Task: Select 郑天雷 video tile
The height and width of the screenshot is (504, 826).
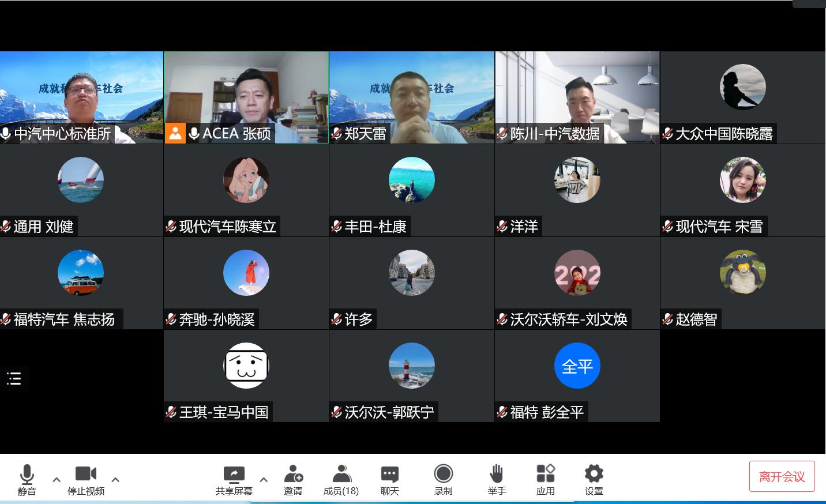Action: [411, 92]
